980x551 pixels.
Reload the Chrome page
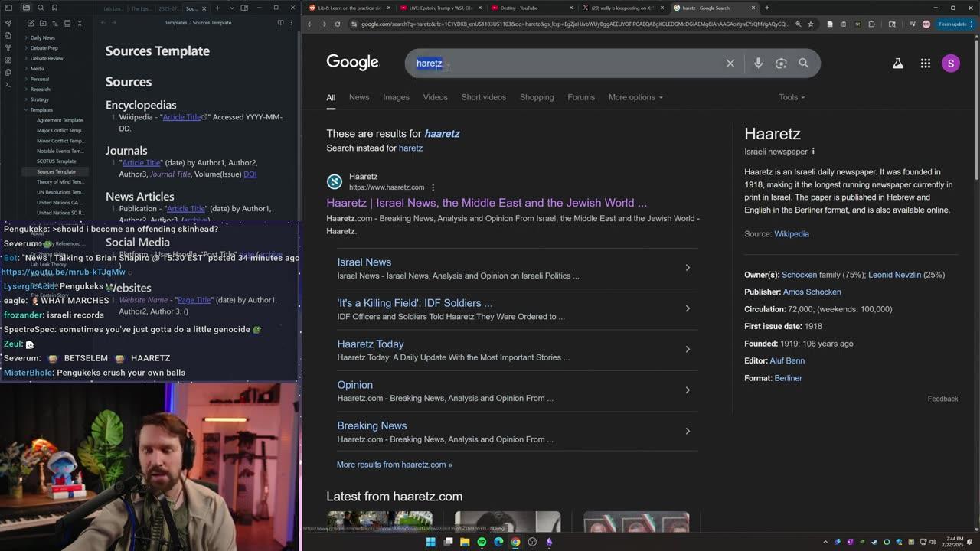click(x=338, y=24)
